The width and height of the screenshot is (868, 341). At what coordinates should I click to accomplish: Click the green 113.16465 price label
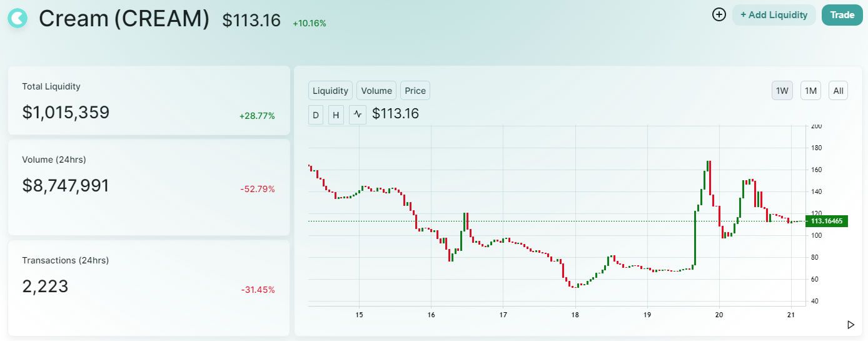[826, 221]
